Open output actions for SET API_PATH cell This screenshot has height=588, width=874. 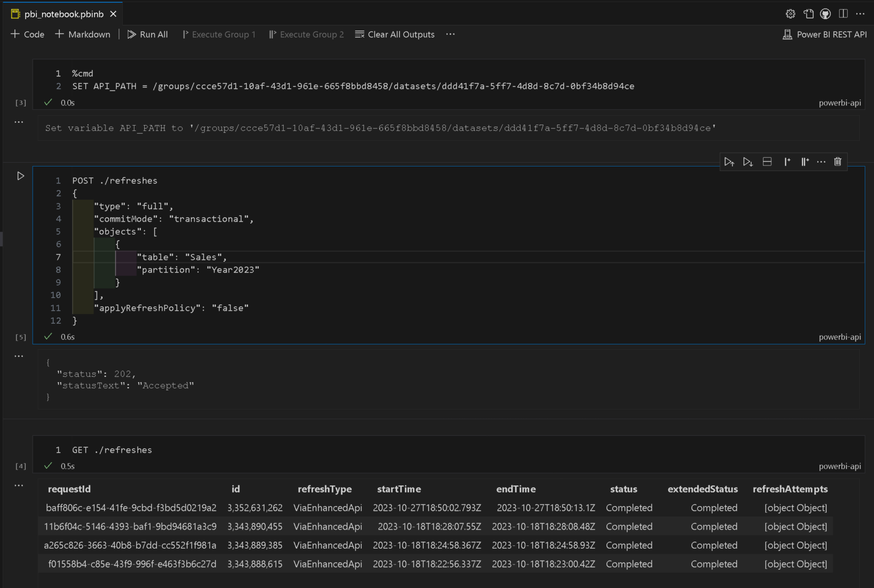[19, 122]
